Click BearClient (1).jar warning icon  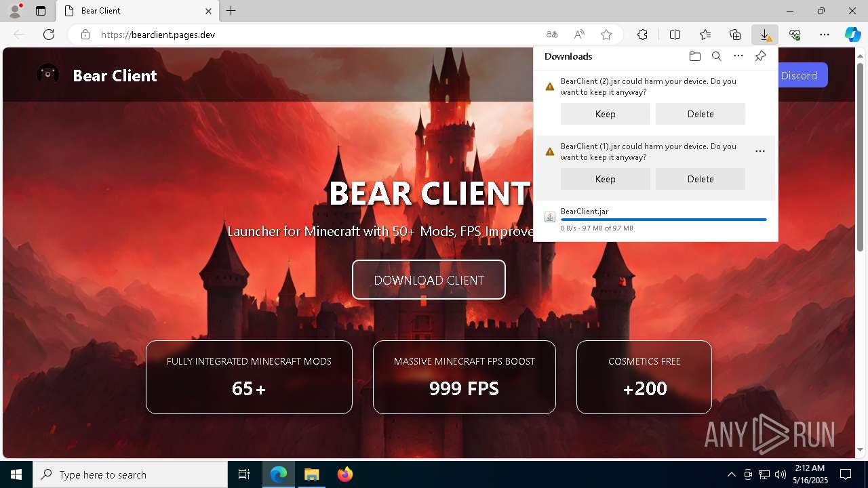[x=550, y=152]
